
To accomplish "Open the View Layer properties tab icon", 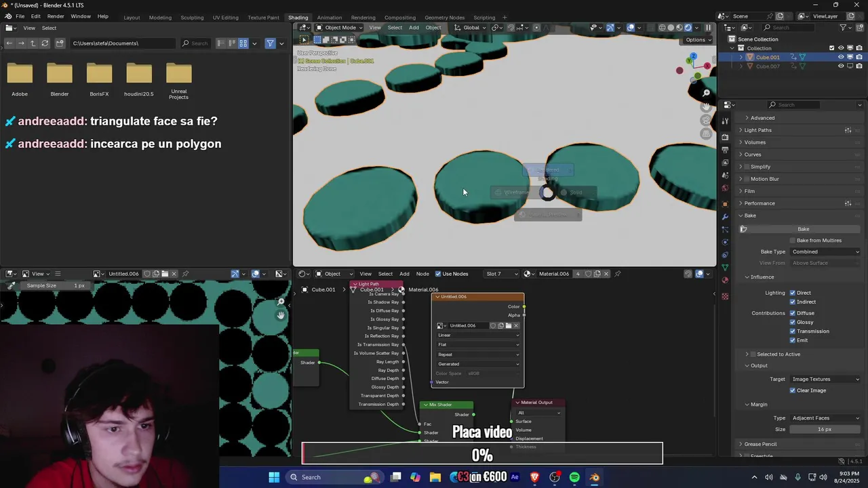I will point(725,163).
